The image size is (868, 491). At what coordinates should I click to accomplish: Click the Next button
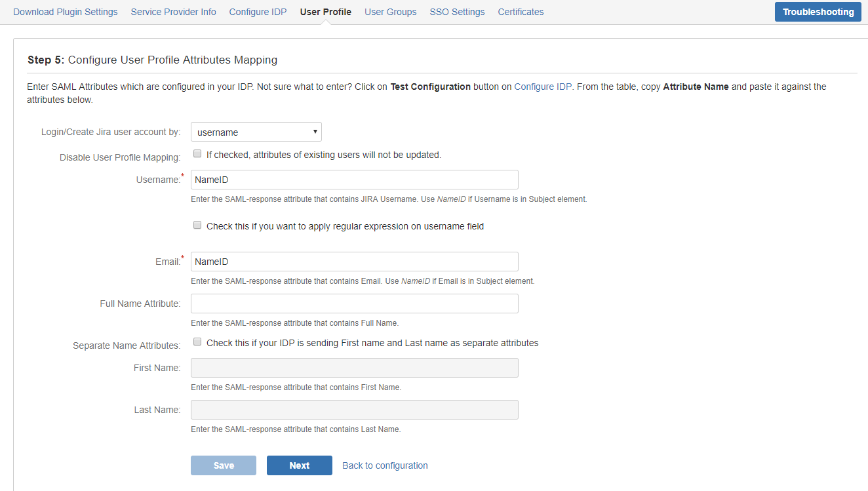(300, 465)
